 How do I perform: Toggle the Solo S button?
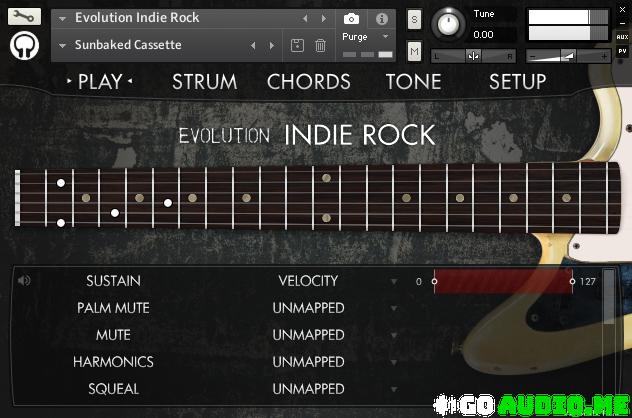(x=414, y=20)
